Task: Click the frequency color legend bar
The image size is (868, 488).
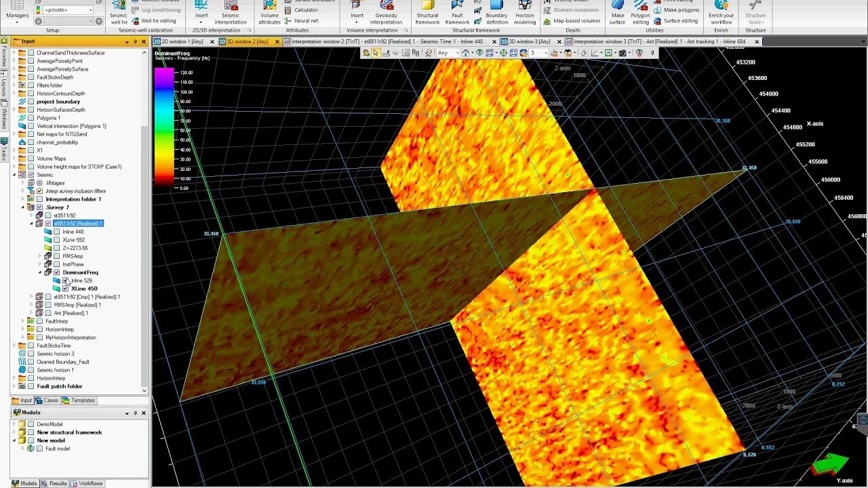Action: click(x=164, y=127)
